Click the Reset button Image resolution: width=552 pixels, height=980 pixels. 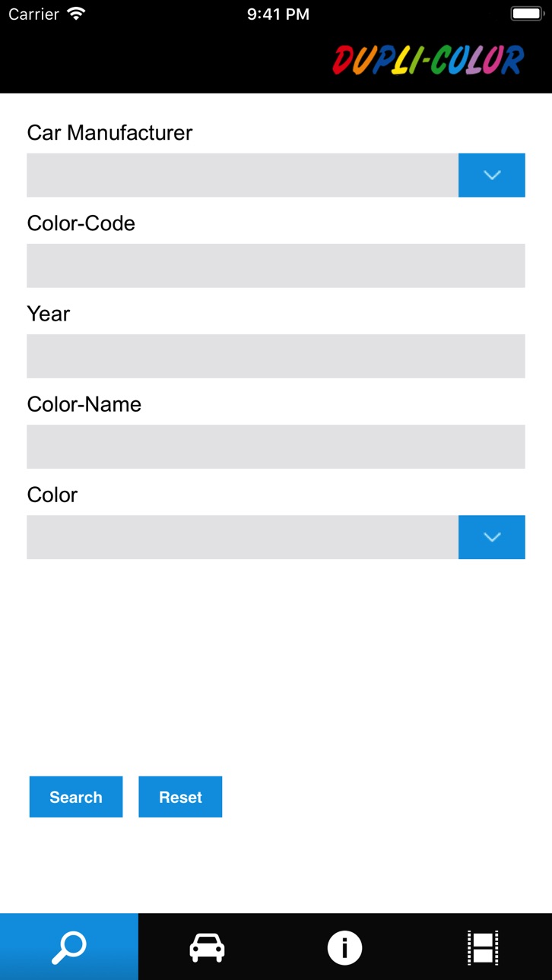coord(180,797)
